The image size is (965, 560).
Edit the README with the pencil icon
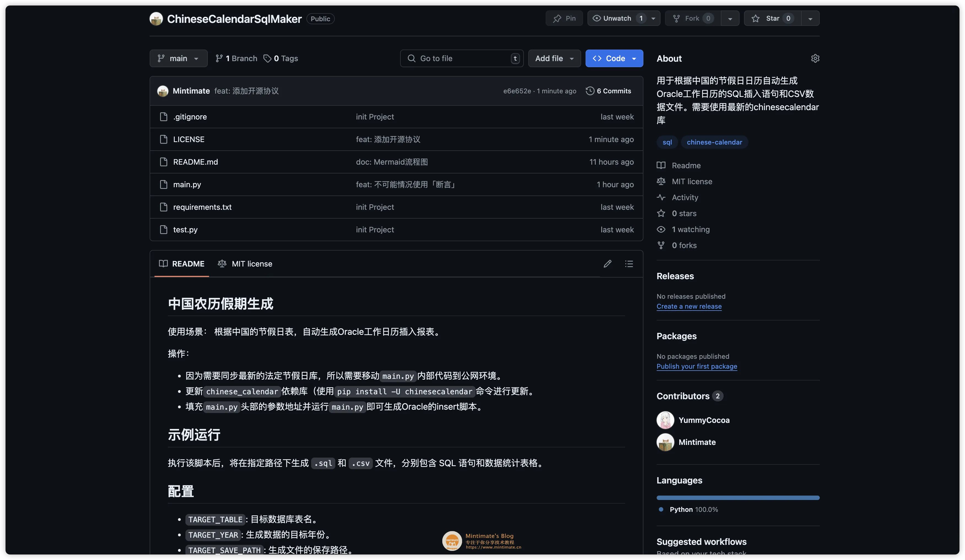(x=607, y=263)
